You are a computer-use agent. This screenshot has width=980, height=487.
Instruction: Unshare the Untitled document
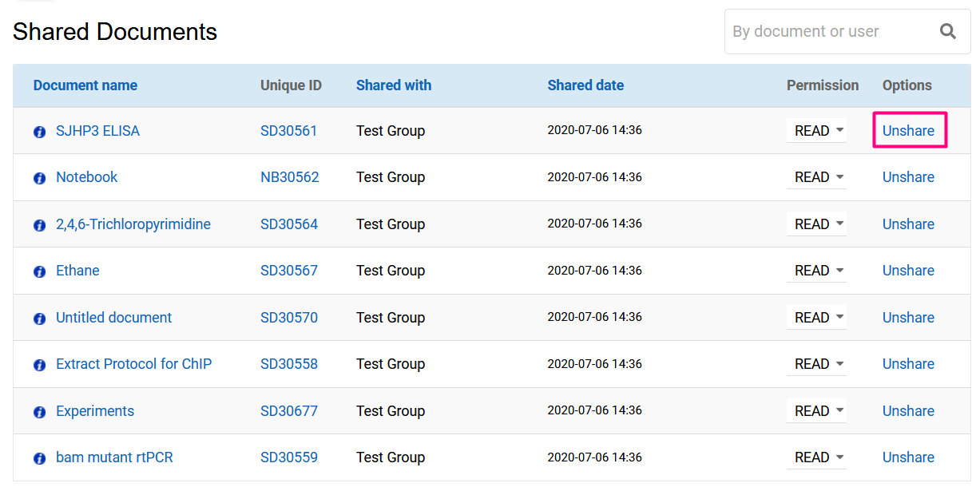[908, 318]
